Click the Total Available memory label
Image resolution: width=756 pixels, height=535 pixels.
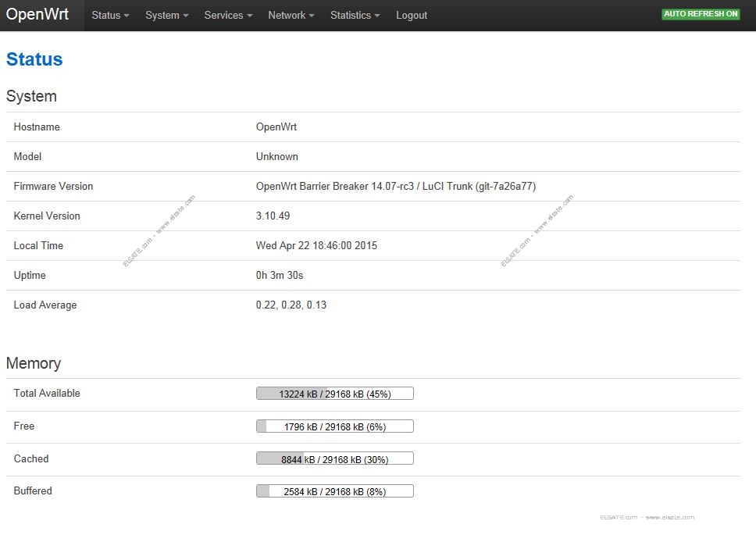47,394
